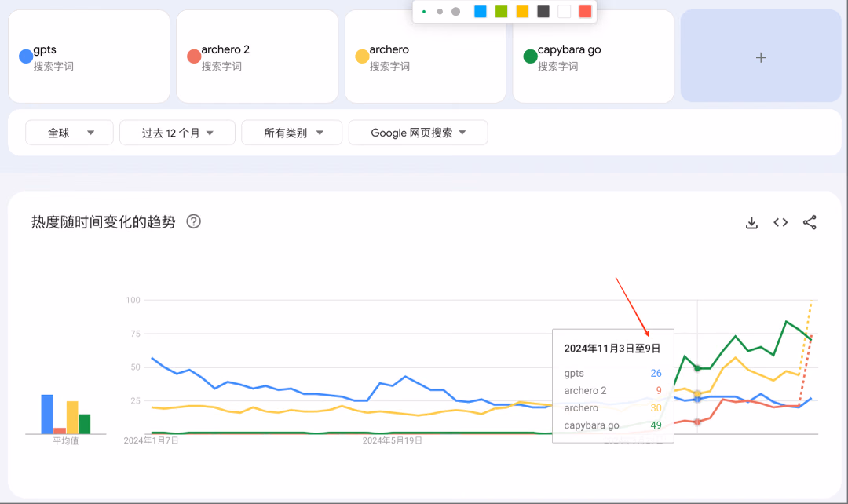The width and height of the screenshot is (848, 504).
Task: Click the 平均值 average bar chart
Action: point(65,415)
